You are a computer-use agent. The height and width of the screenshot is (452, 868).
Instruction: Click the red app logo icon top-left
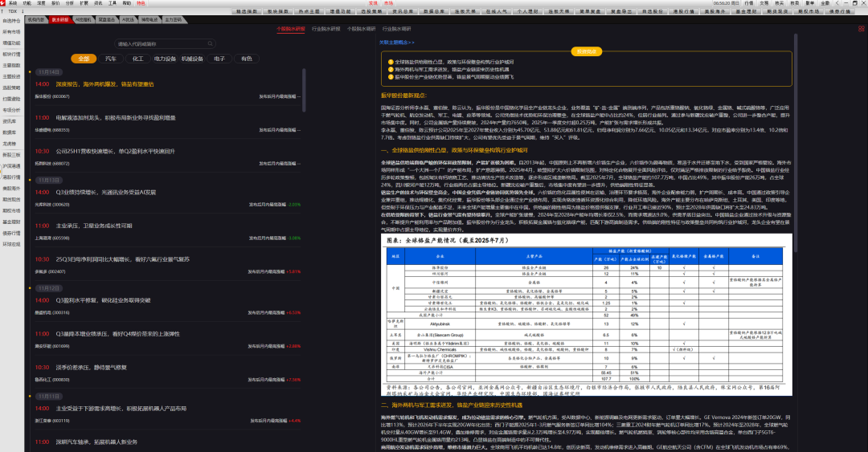(x=4, y=3)
